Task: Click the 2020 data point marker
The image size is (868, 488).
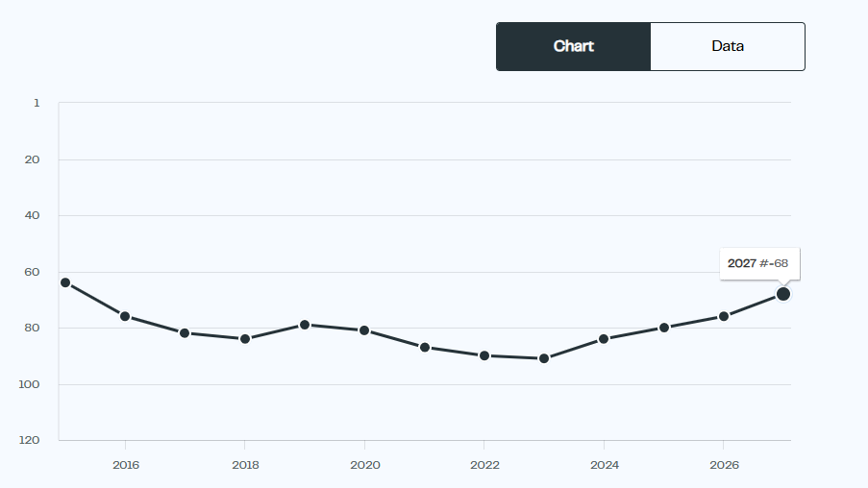Action: pos(364,330)
